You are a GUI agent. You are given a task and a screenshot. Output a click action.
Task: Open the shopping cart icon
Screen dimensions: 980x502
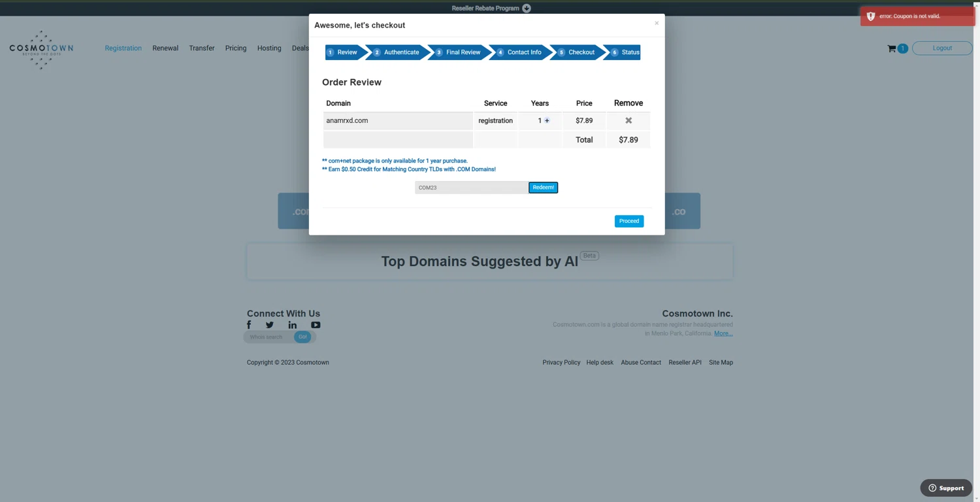pos(891,48)
